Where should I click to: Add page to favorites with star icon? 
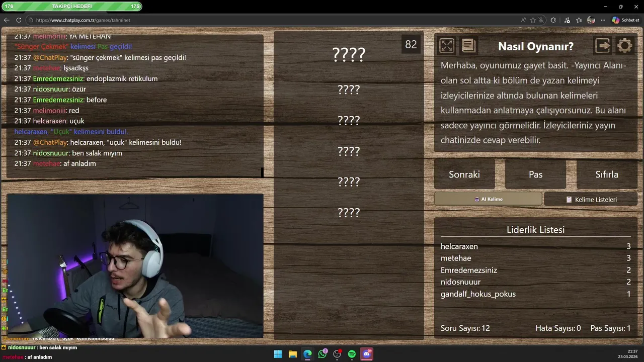[533, 20]
